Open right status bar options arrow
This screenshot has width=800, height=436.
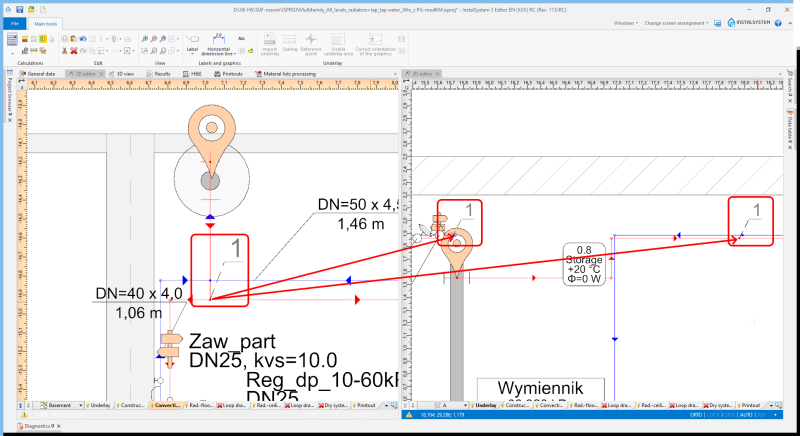click(x=776, y=415)
